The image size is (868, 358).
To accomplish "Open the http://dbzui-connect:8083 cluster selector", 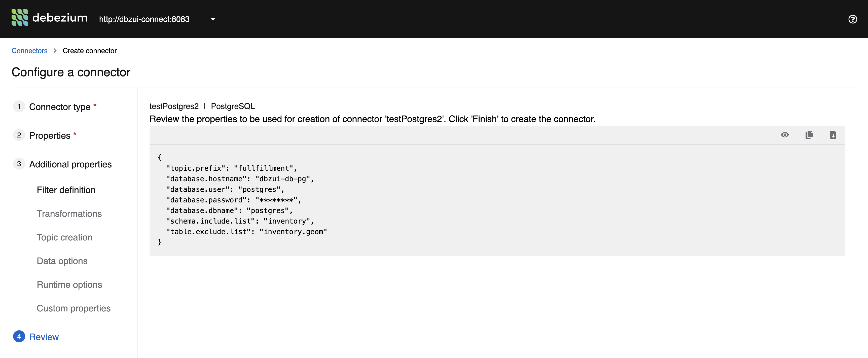I will click(x=144, y=19).
